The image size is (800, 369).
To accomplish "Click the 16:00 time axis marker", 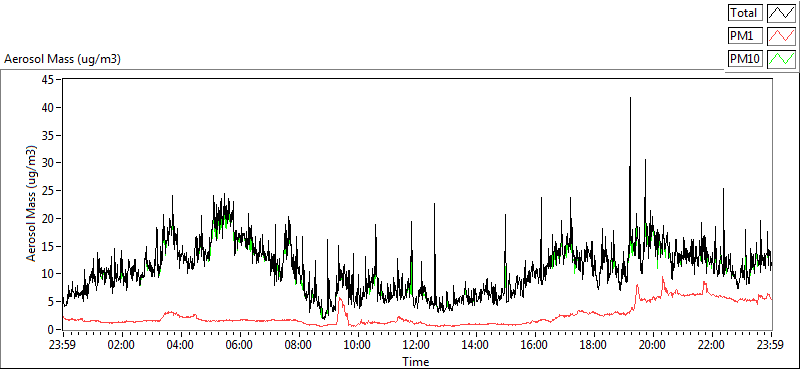I will pos(535,345).
